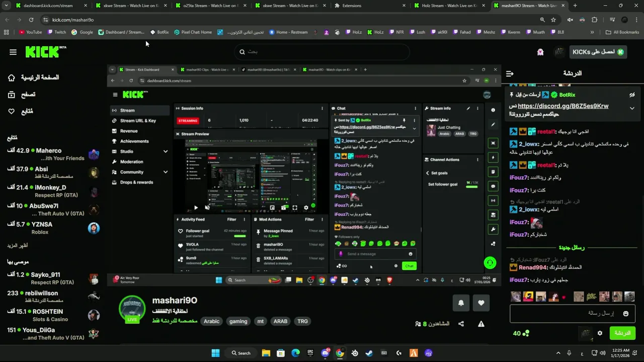The height and width of the screenshot is (362, 644).
Task: Show hidden system tray icons
Action: click(x=558, y=353)
